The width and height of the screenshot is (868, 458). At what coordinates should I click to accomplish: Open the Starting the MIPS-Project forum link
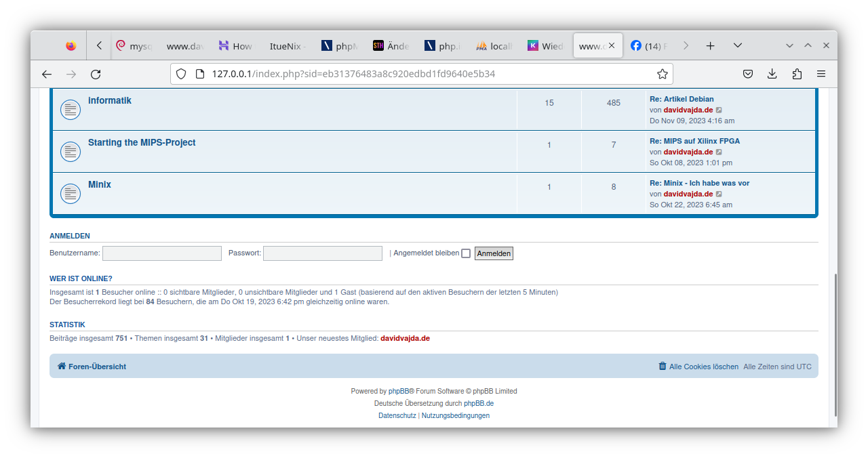tap(142, 142)
